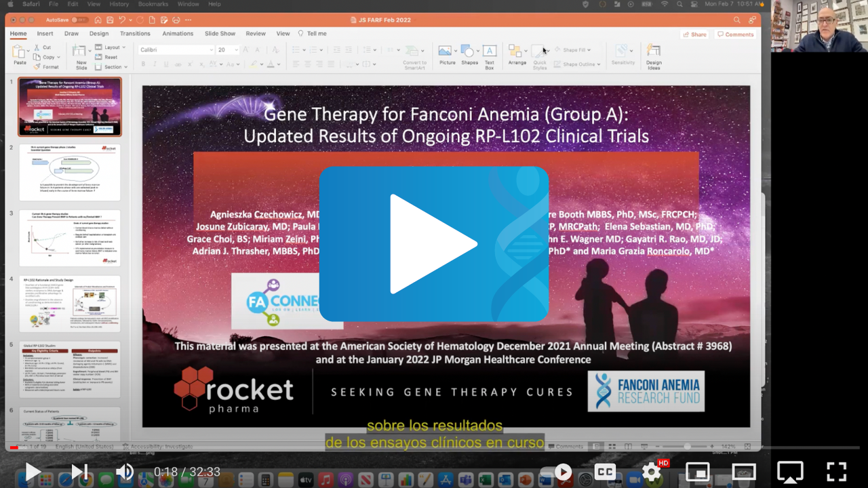This screenshot has height=488, width=868.
Task: Click the Arrange tool
Action: tap(516, 53)
